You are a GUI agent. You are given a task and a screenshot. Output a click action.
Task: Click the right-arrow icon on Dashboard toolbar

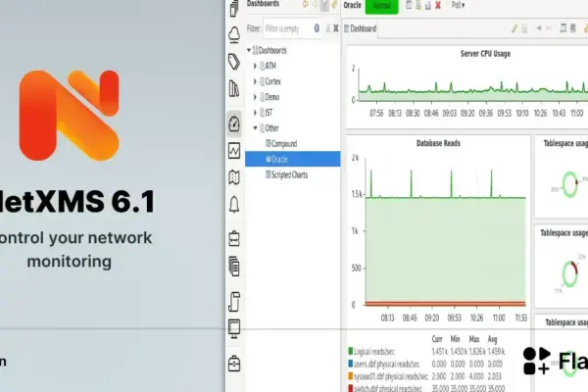click(x=538, y=28)
